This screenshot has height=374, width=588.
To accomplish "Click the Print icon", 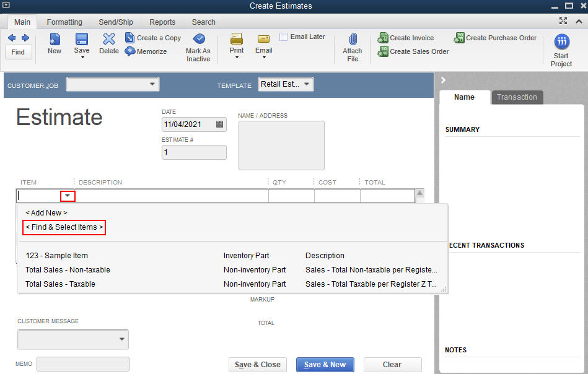I will [237, 39].
